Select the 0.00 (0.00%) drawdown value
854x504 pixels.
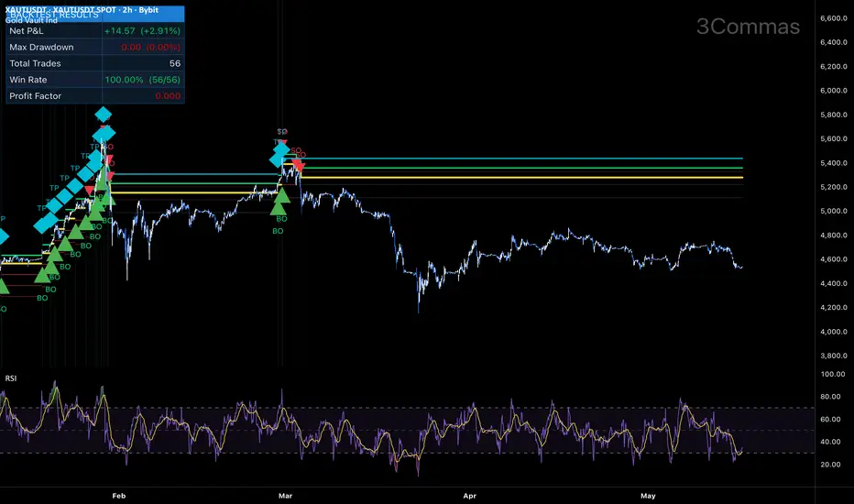(x=151, y=48)
